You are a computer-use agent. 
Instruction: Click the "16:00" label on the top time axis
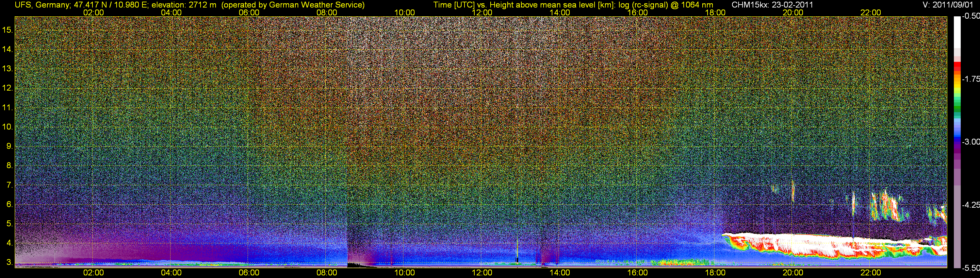tap(638, 12)
